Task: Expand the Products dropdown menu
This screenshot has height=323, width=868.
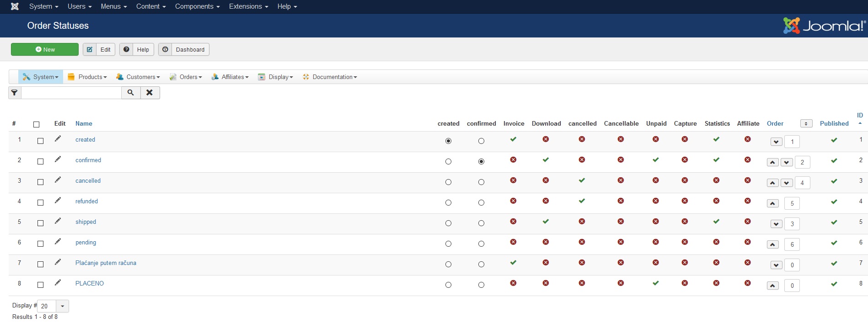Action: (x=87, y=77)
